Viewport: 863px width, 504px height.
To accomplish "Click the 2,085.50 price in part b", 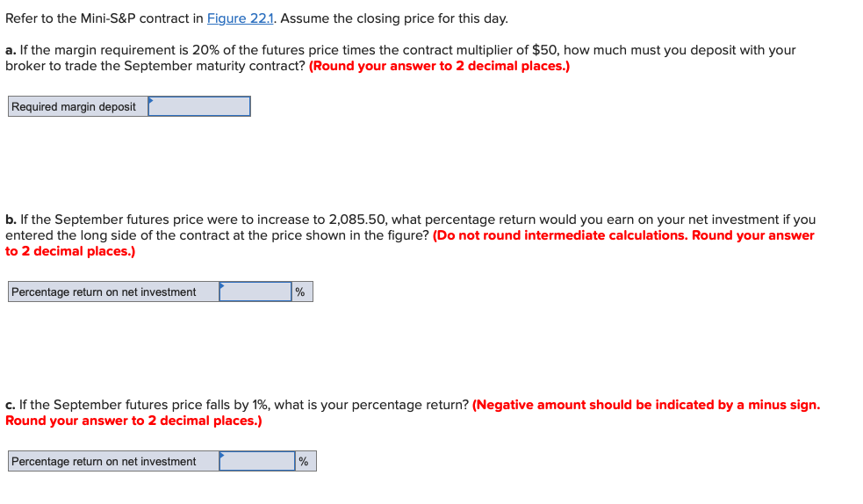I will click(357, 220).
